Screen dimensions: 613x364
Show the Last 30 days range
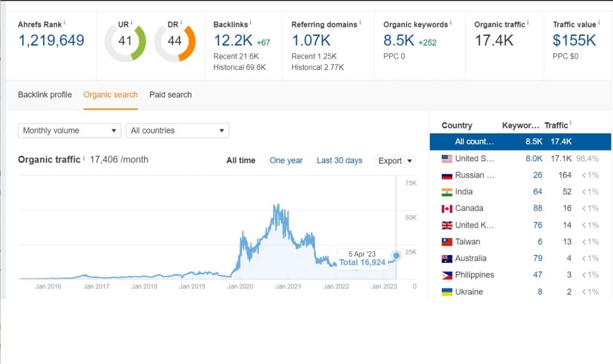click(339, 160)
